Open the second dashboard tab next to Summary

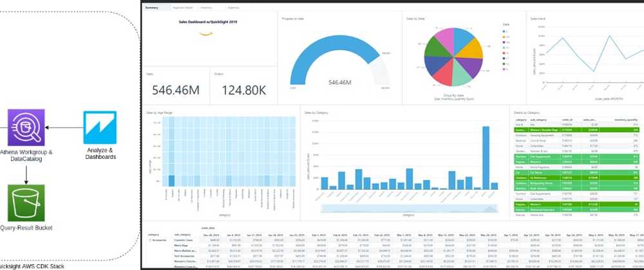coord(183,7)
